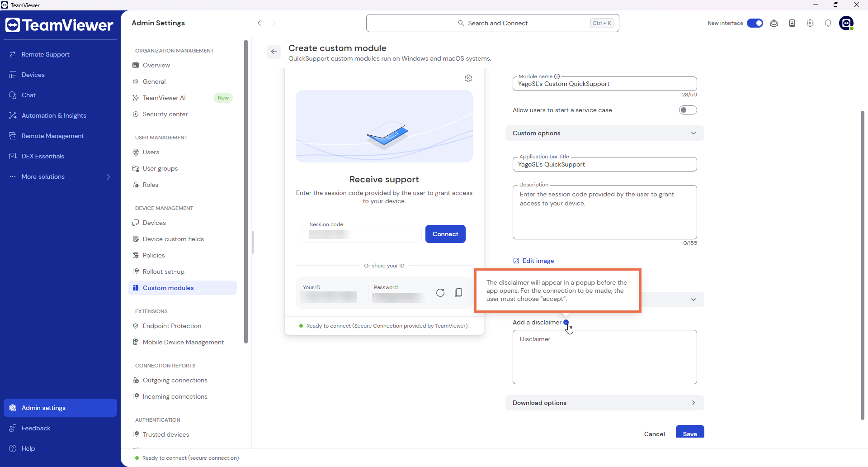Click the Automation & Insights icon
Image resolution: width=868 pixels, height=467 pixels.
13,115
